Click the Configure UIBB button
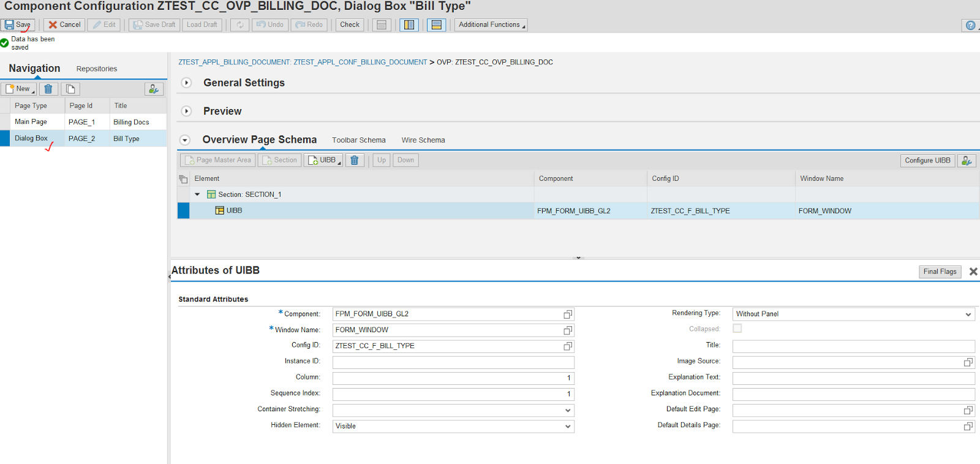Image resolution: width=980 pixels, height=464 pixels. [927, 161]
